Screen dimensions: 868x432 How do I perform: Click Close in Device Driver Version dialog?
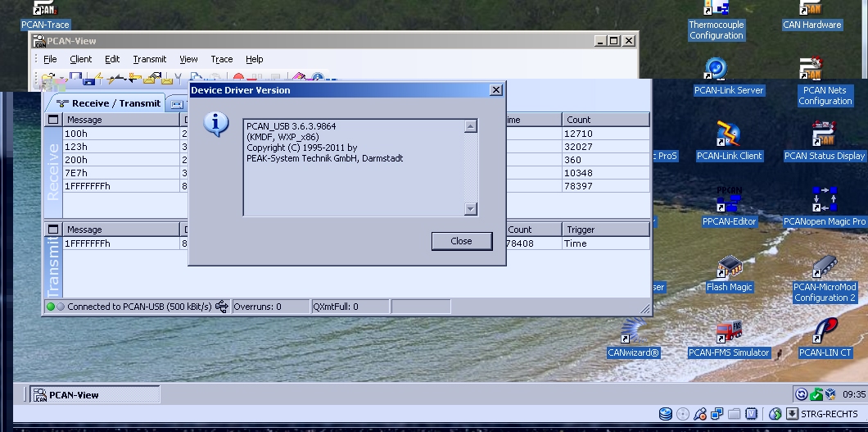(462, 241)
